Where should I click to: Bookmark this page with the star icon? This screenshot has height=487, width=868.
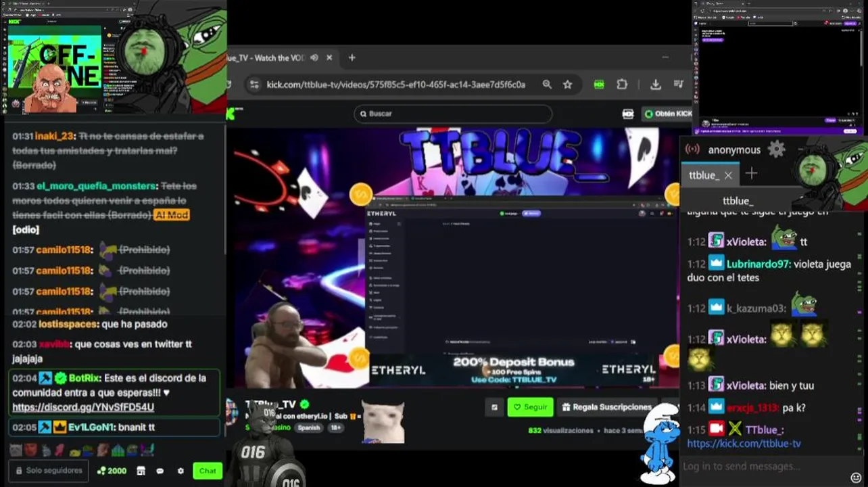tap(568, 85)
